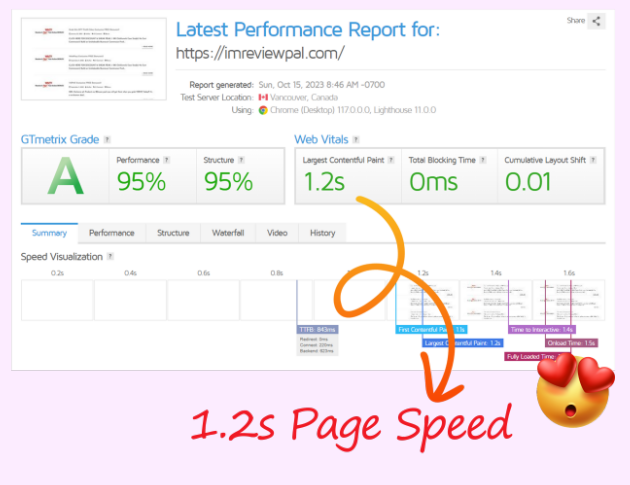Image resolution: width=630 pixels, height=485 pixels.
Task: Click help icon beside Performance score
Action: pos(167,159)
